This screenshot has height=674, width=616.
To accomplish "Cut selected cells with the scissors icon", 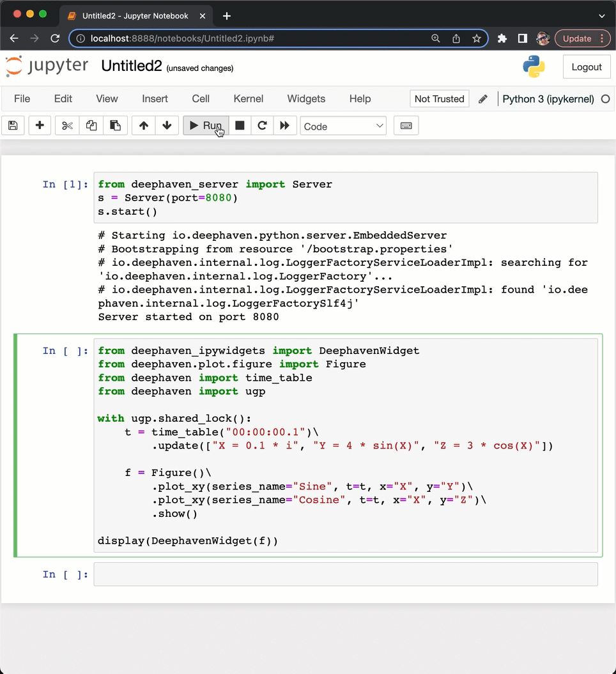I will (x=68, y=125).
